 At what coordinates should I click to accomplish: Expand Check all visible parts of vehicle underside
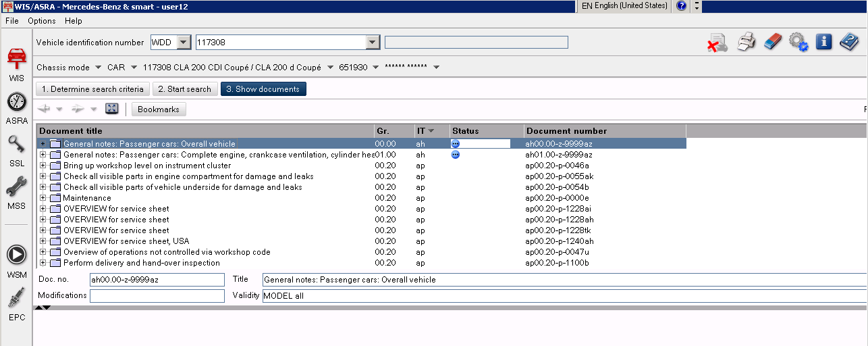click(x=43, y=187)
